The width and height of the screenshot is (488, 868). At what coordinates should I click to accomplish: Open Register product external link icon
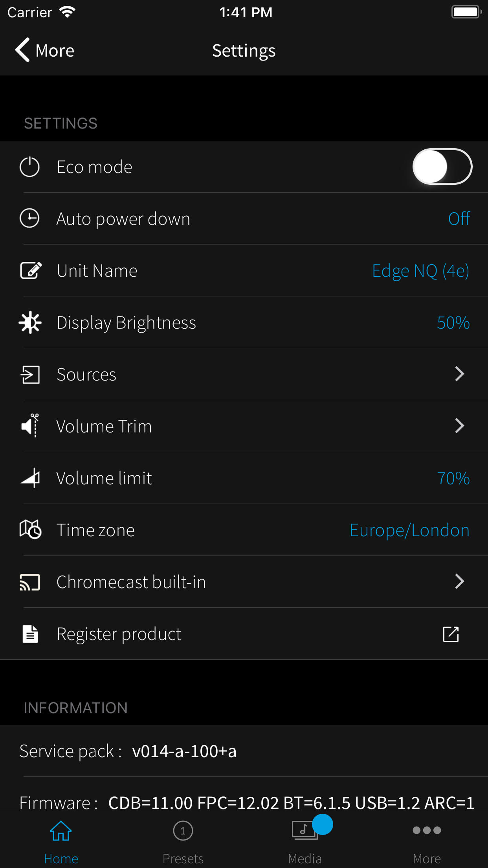tap(451, 634)
